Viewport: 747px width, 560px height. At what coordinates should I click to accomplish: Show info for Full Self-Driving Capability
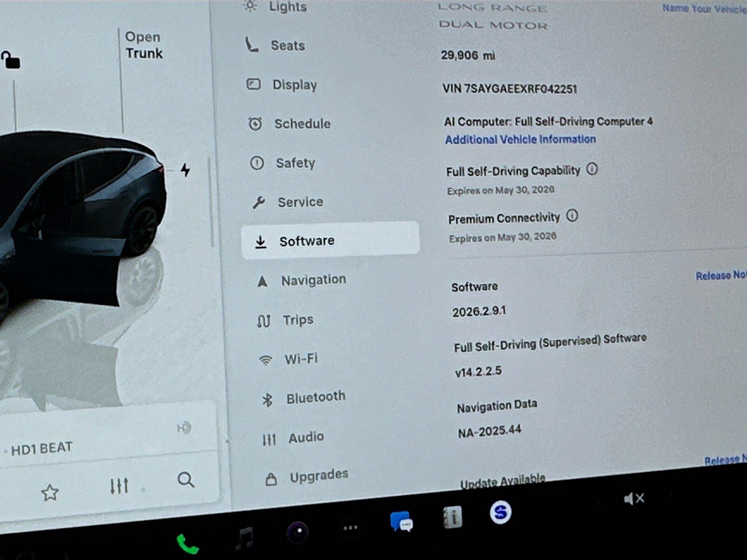[x=592, y=169]
